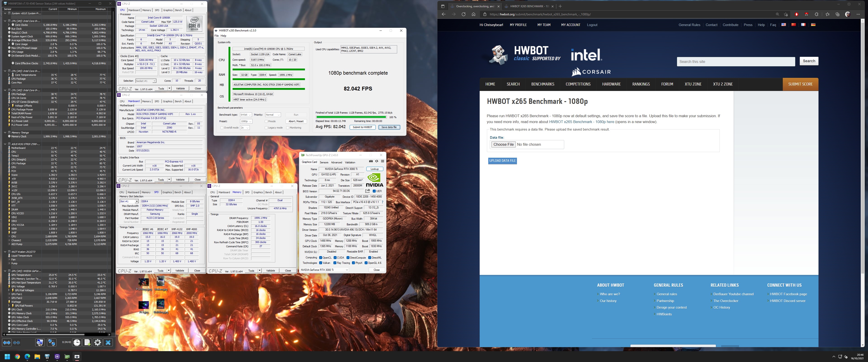The height and width of the screenshot is (362, 868).
Task: Switch to GPU-Z Sensors tab
Action: 324,162
